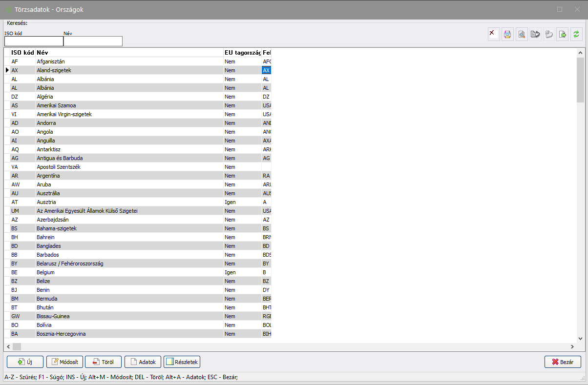Screen dimensions: 588x385
Task: Click the grayed open folder icon
Action: (549, 34)
